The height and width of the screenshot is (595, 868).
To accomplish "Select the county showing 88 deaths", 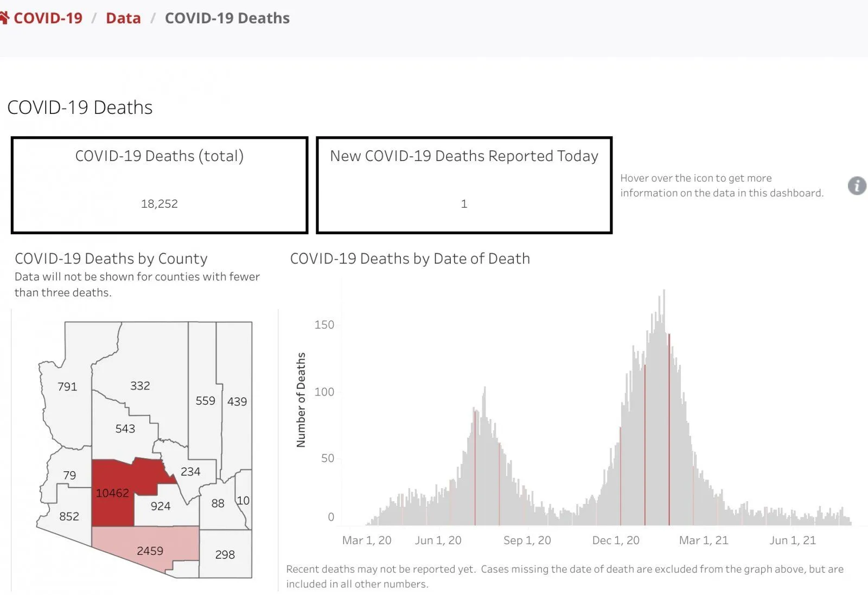I will coord(218,503).
